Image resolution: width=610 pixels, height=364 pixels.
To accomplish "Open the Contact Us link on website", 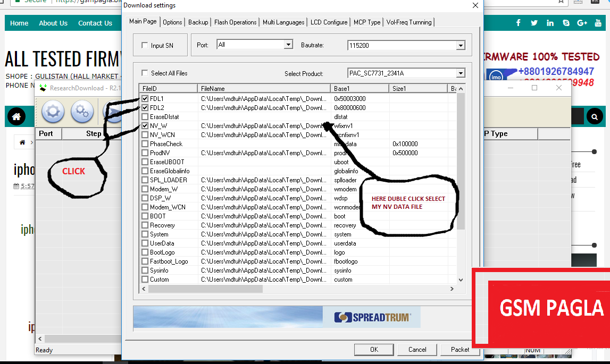I will click(95, 23).
